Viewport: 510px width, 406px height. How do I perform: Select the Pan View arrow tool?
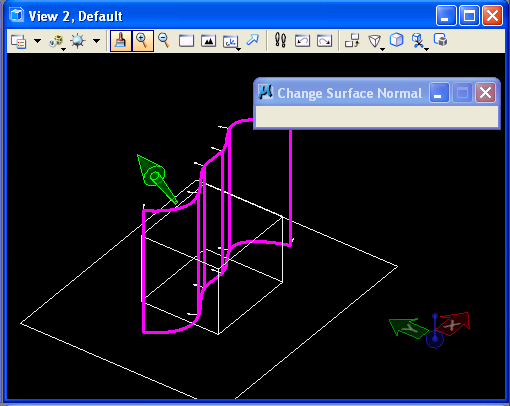click(x=253, y=40)
